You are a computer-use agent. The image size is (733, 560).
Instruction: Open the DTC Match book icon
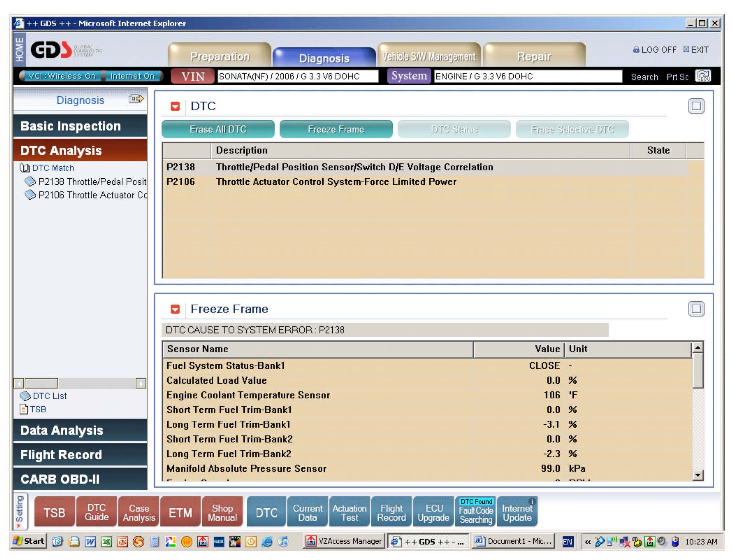tap(25, 168)
